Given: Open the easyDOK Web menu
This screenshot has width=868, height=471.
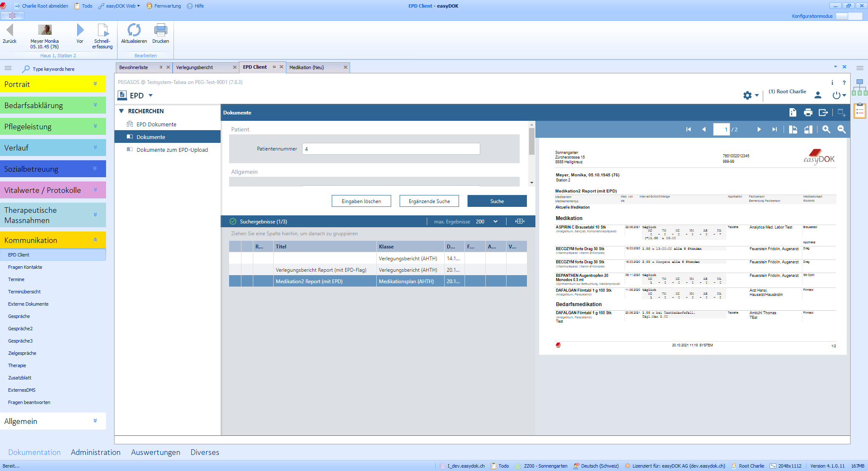Looking at the screenshot, I should (119, 6).
